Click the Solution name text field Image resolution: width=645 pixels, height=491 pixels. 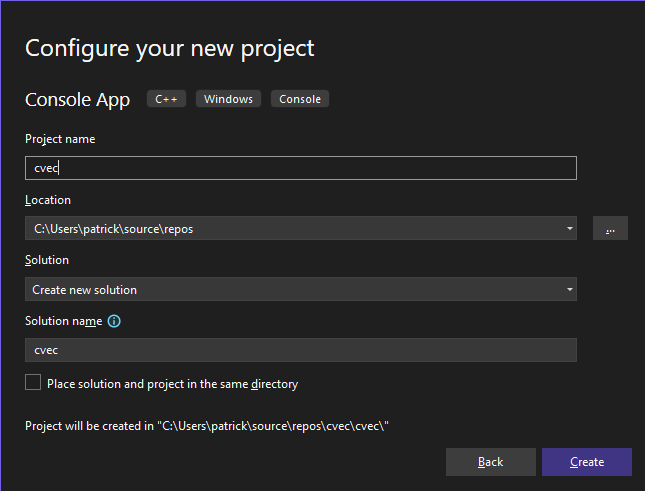coord(301,350)
